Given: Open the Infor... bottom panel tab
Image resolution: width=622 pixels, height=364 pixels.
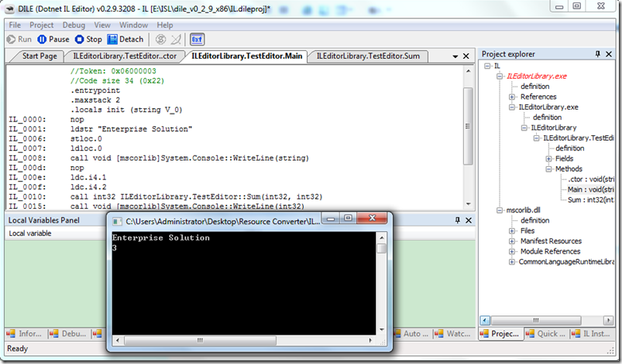Looking at the screenshot, I should [25, 334].
